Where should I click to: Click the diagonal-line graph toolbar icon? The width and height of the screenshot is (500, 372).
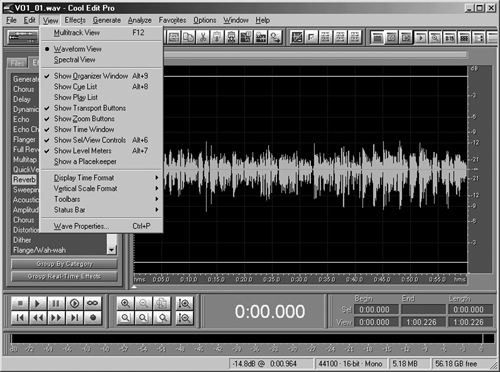[297, 37]
